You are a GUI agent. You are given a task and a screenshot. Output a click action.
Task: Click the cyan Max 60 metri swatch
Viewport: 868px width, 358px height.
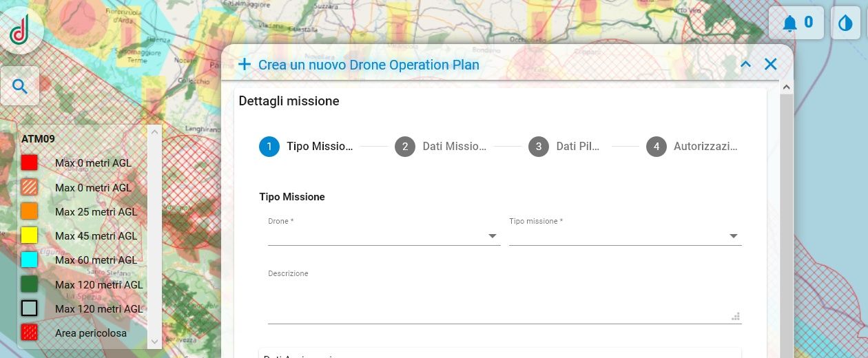coord(29,260)
